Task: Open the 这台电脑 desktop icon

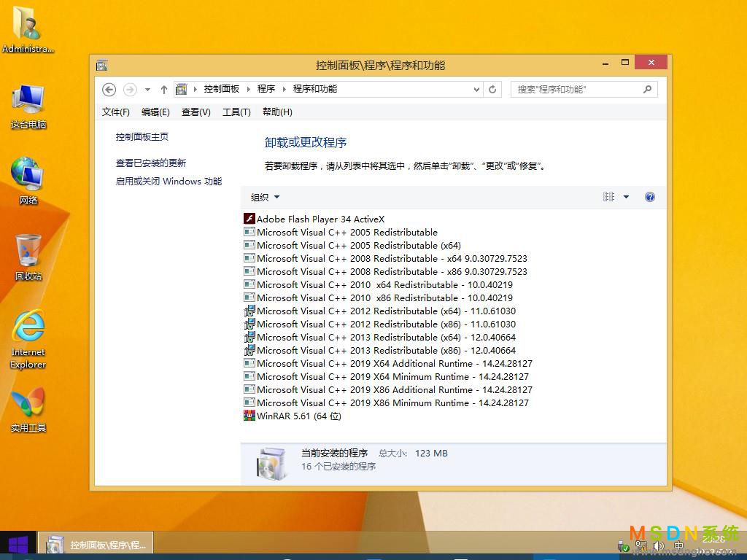Action: click(28, 106)
